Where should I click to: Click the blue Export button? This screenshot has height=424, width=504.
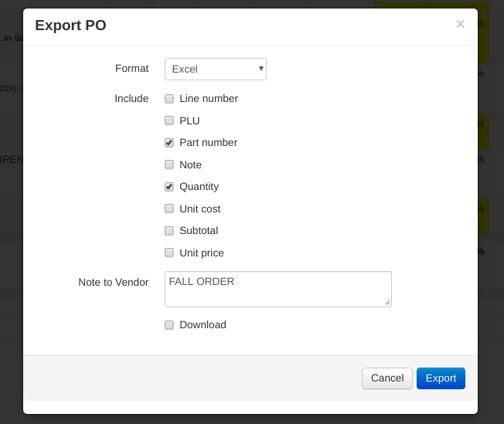pyautogui.click(x=441, y=378)
